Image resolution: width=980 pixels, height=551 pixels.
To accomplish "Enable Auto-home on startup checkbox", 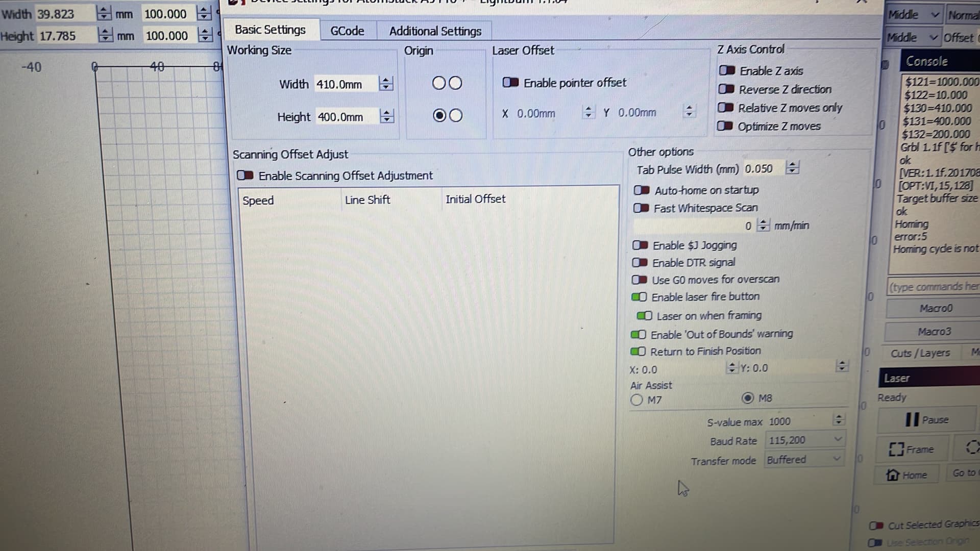I will point(641,189).
